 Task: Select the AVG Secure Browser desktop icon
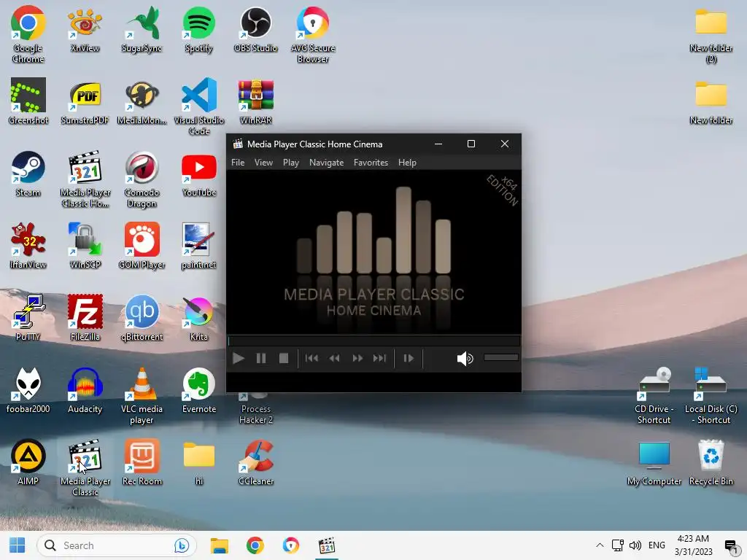click(313, 34)
